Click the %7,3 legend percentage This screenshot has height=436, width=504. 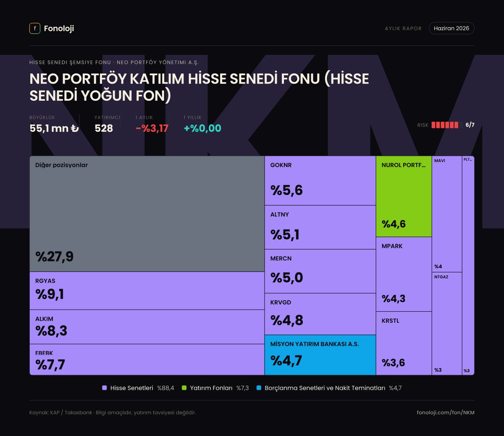(242, 388)
